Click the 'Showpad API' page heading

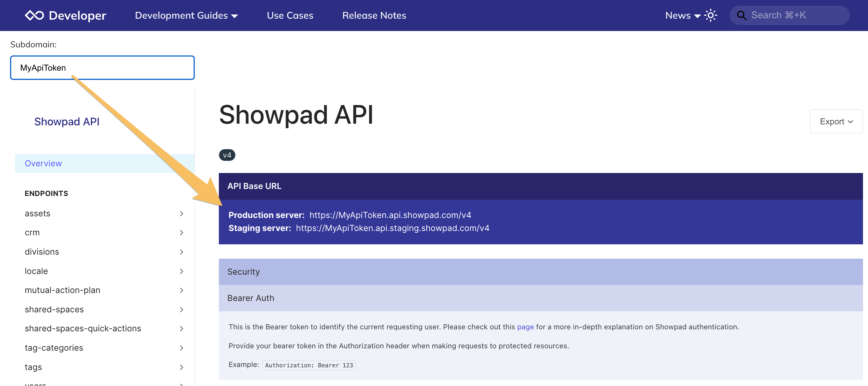[296, 115]
